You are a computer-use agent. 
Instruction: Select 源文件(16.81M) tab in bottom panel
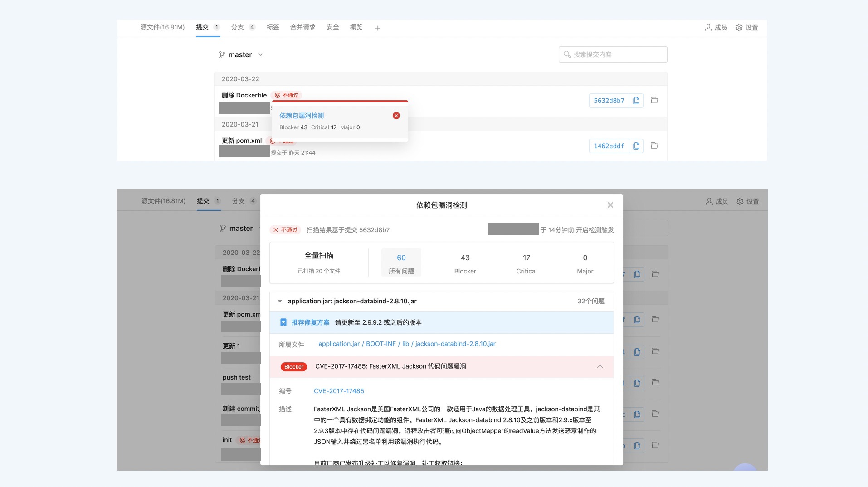164,201
